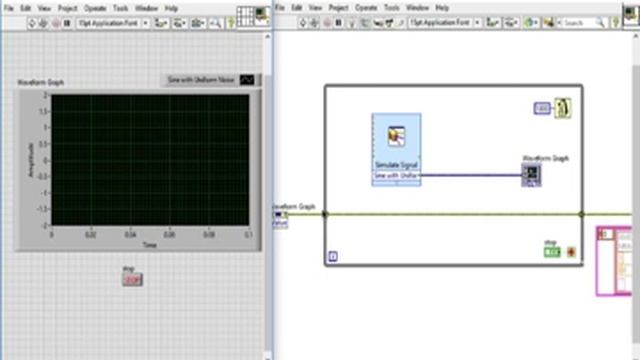Open Edit menu in block diagram window
The width and height of the screenshot is (640, 360).
296,8
